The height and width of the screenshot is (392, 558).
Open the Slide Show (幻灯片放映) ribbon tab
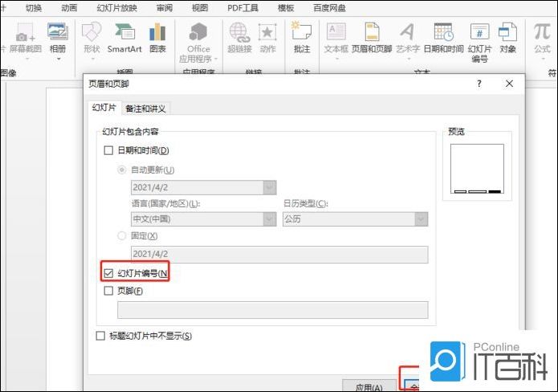click(116, 8)
